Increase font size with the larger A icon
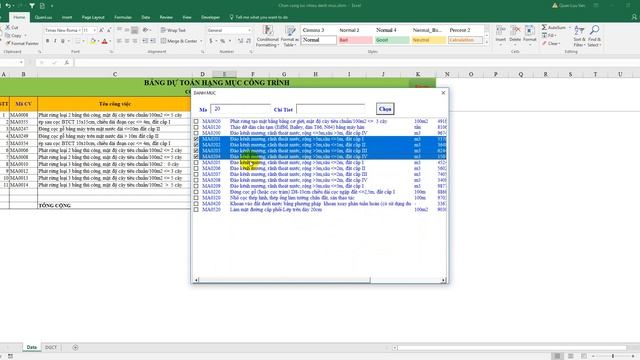The width and height of the screenshot is (640, 360). point(102,30)
